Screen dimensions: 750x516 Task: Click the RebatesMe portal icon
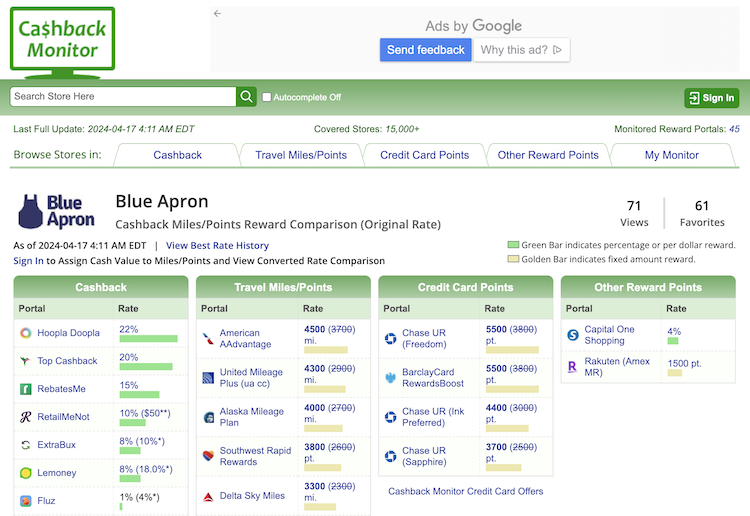pos(26,389)
